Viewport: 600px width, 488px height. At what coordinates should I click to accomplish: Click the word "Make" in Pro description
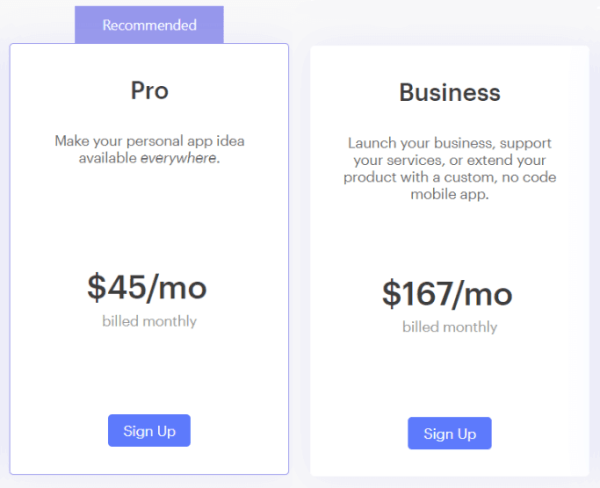[71, 141]
